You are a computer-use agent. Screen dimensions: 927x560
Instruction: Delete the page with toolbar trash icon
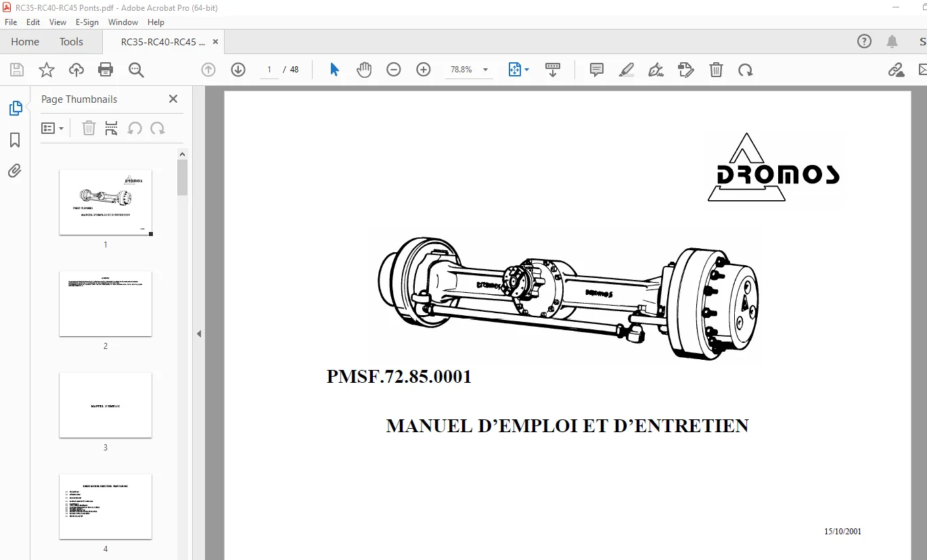coord(716,70)
